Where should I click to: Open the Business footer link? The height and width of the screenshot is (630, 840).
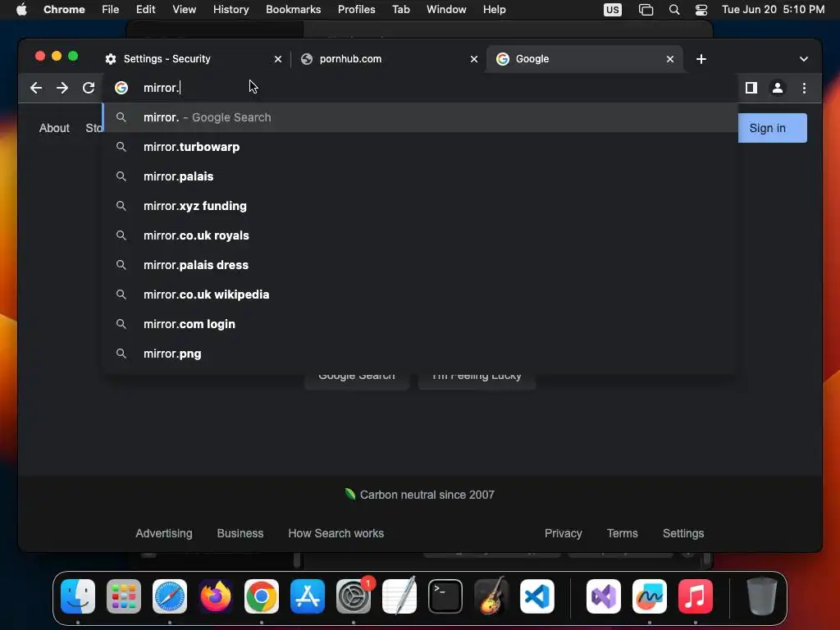pos(240,533)
